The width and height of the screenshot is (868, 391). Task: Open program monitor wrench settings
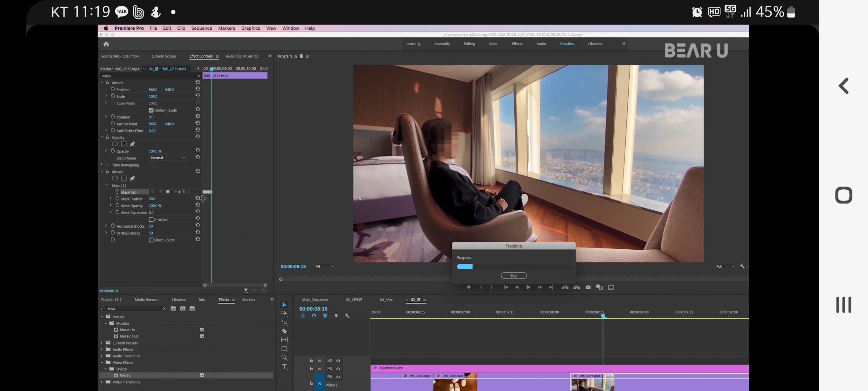(x=742, y=266)
